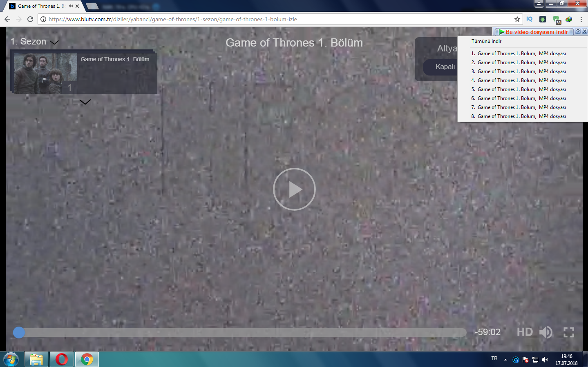Focus the blutv.com.tr address bar
The height and width of the screenshot is (367, 588).
280,19
